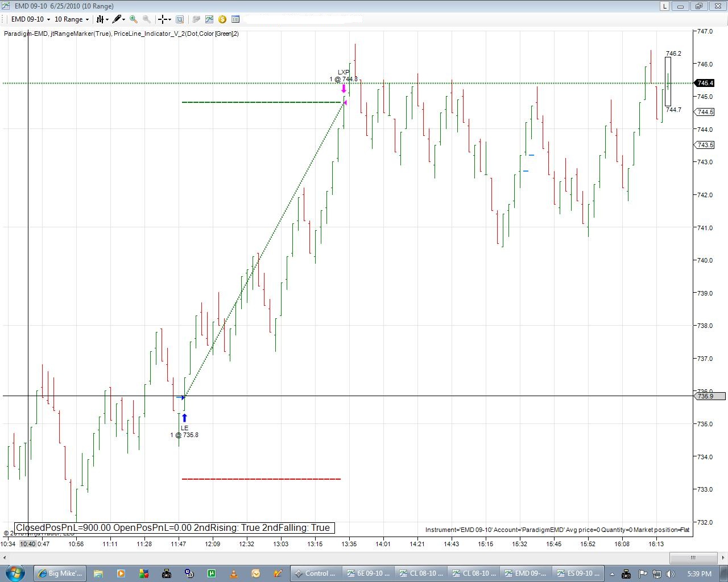Screen dimensions: 728x582
Task: Click the 744.7 range marker label
Action: point(673,110)
